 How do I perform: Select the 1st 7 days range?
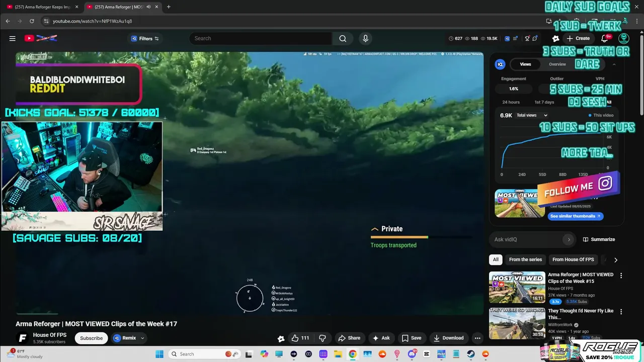pos(544,102)
